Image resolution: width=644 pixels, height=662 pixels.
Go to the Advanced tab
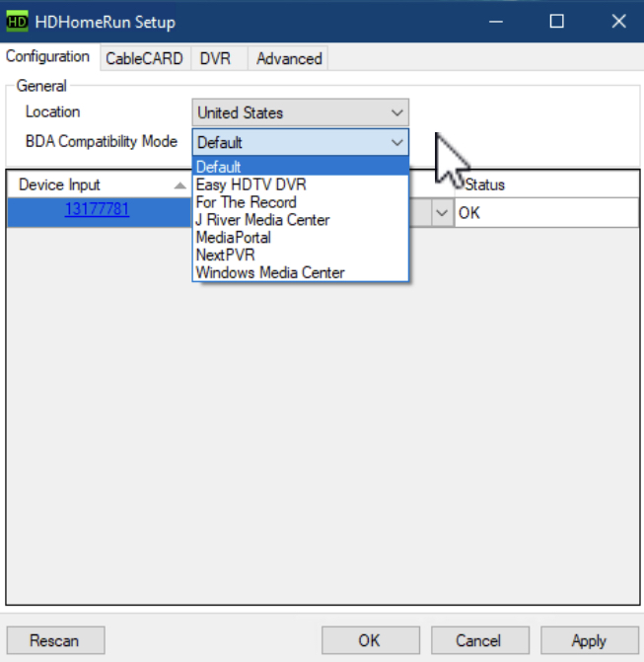click(x=289, y=58)
